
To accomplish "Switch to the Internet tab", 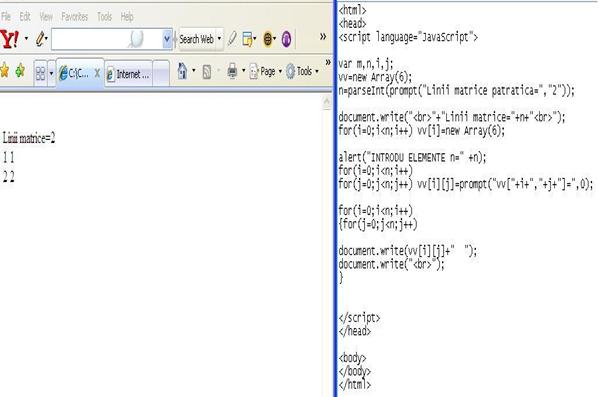I will (x=128, y=74).
